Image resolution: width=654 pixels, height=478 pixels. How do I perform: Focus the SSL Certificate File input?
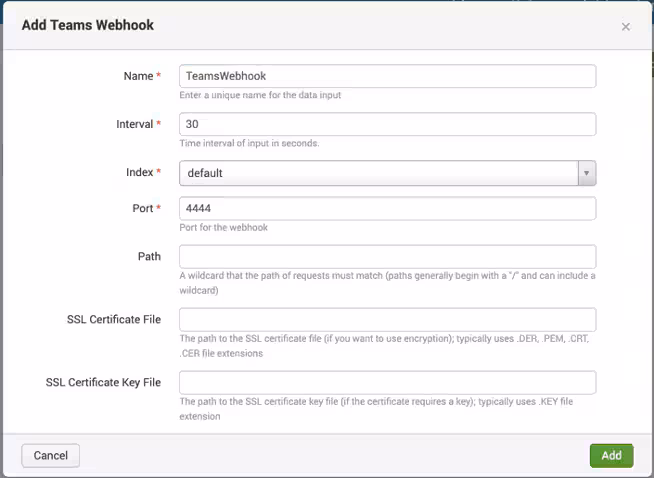387,319
